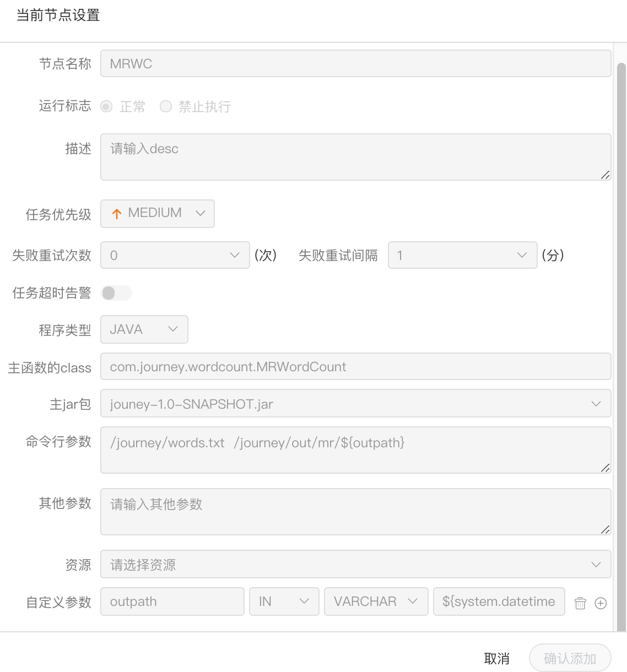Click the 主函数的class input field
The height and width of the screenshot is (672, 627).
(356, 366)
